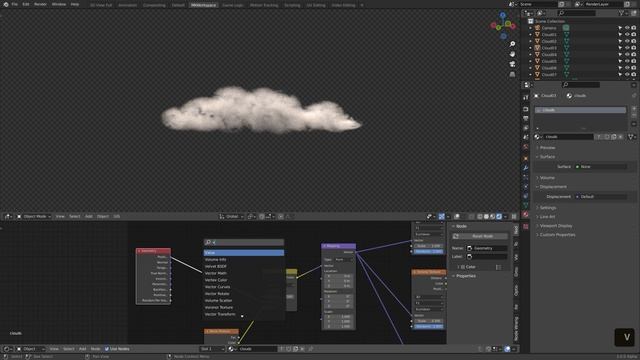Click the outliner filter funnel icon
Image resolution: width=640 pixels, height=360 pixels.
622,13
